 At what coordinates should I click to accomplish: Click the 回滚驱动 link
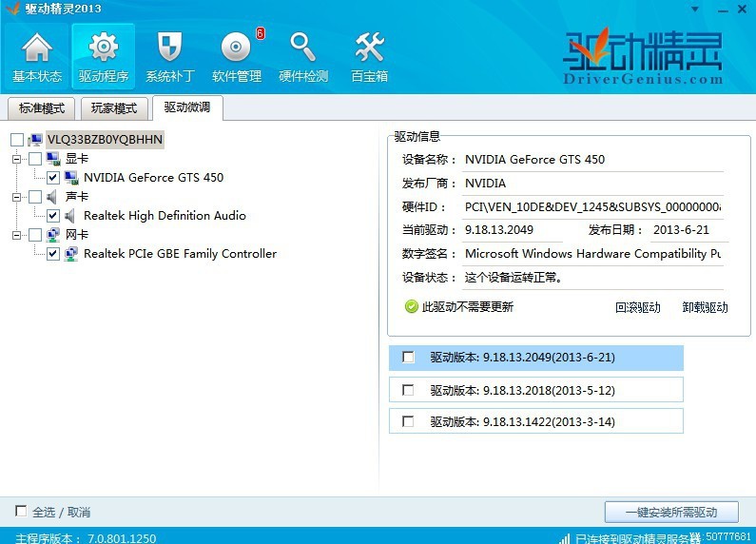tap(637, 307)
